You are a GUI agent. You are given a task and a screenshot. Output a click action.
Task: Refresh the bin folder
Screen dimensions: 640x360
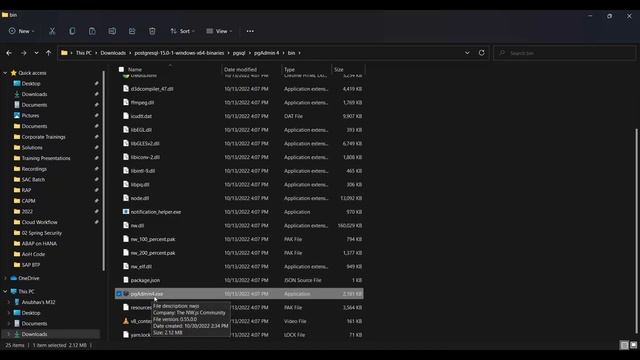[x=482, y=53]
